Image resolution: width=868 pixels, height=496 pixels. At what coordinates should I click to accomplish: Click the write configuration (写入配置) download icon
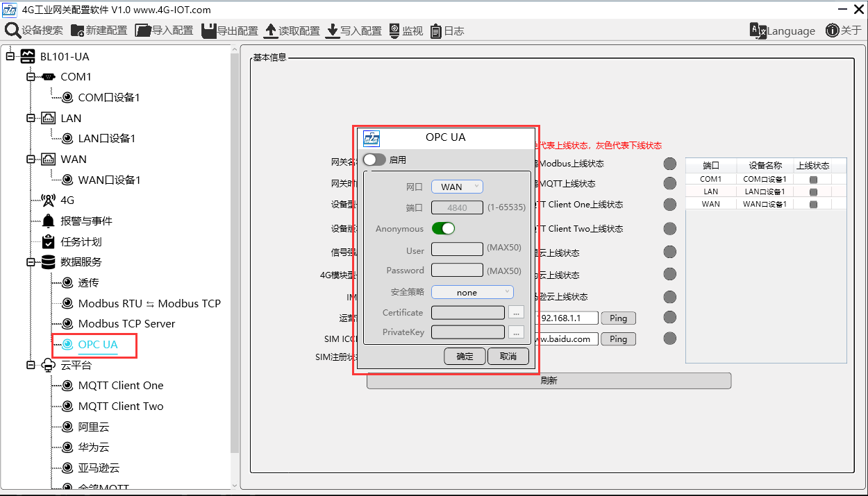tap(333, 31)
